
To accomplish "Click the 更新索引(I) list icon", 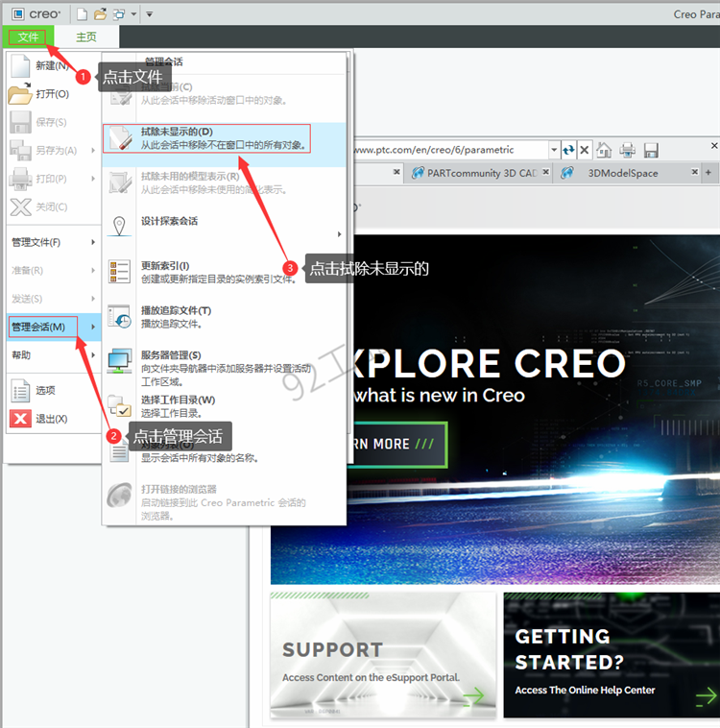I will [x=119, y=271].
